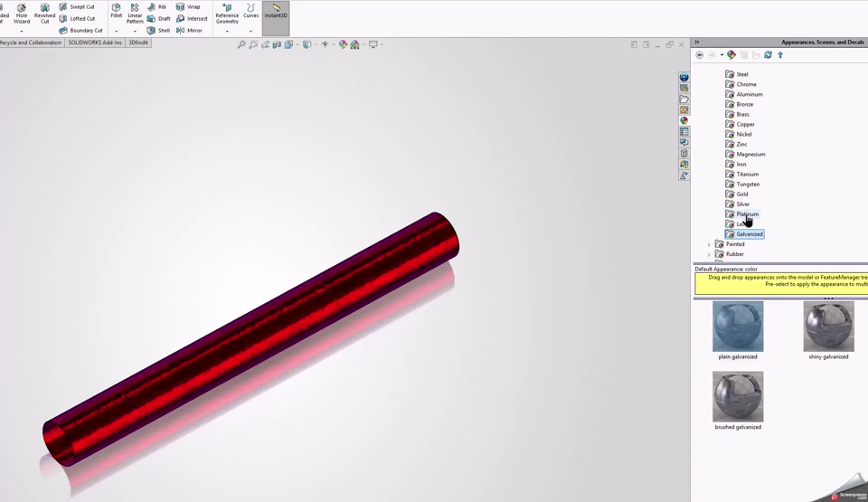
Task: Click the Shell feature tool
Action: pyautogui.click(x=158, y=31)
